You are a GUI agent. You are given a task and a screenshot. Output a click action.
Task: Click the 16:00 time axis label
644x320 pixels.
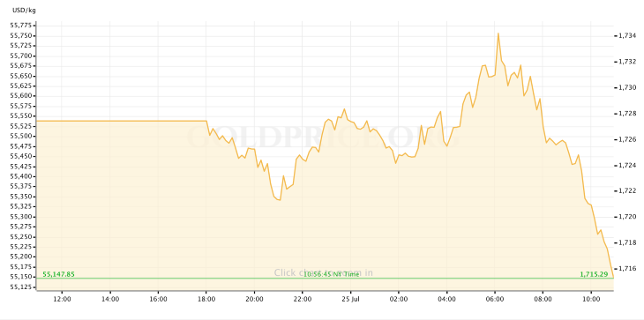(158, 299)
